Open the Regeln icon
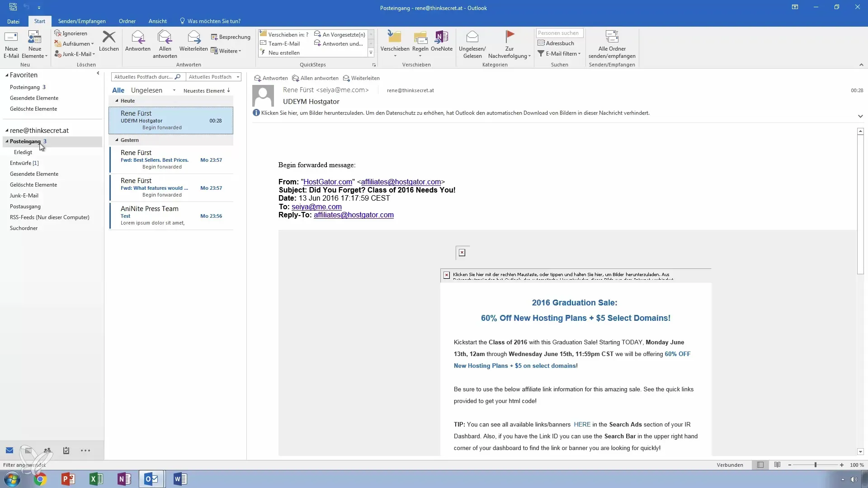This screenshot has width=868, height=488. [x=420, y=37]
